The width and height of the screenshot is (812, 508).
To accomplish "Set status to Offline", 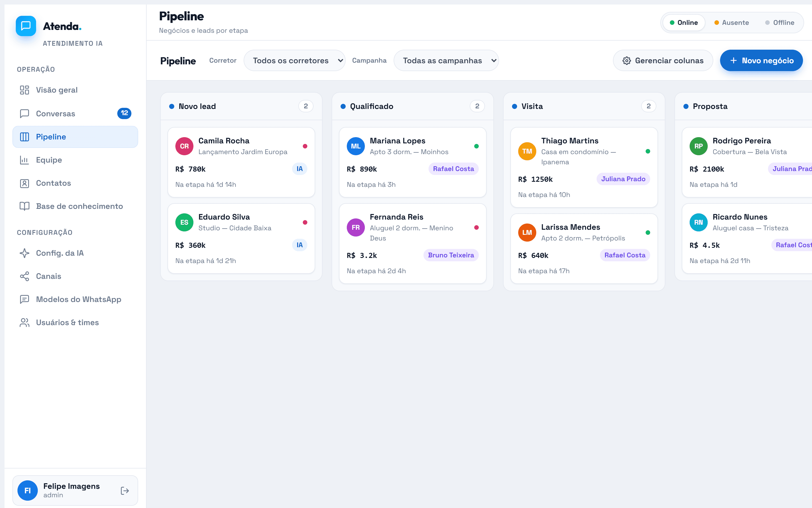I will click(780, 23).
